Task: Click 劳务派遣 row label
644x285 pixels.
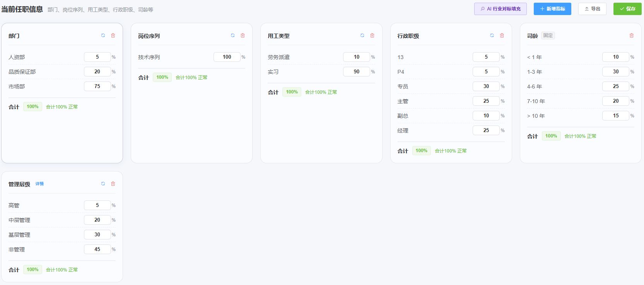Action: pos(278,57)
